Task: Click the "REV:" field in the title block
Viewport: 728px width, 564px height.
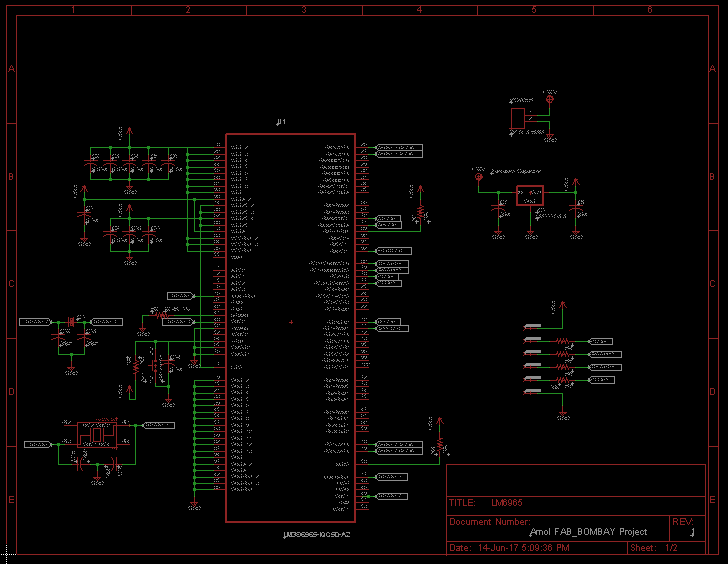Action: pos(682,522)
